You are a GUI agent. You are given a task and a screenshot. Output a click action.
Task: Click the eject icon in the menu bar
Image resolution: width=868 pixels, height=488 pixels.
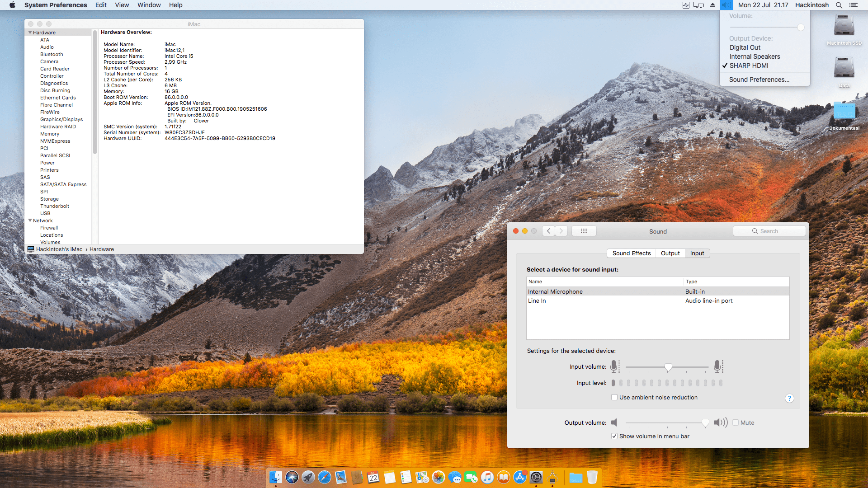click(x=713, y=5)
